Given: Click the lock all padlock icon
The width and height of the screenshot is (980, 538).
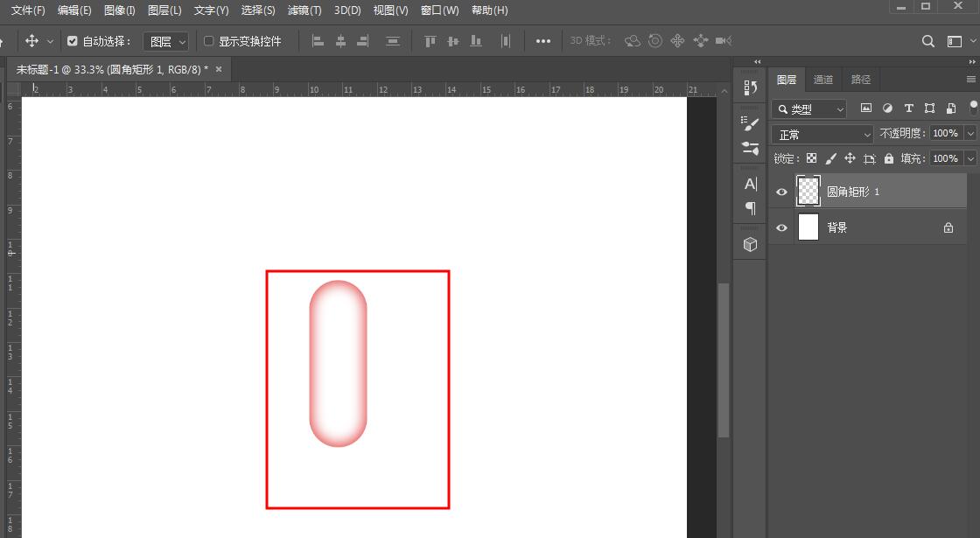Looking at the screenshot, I should 888,158.
